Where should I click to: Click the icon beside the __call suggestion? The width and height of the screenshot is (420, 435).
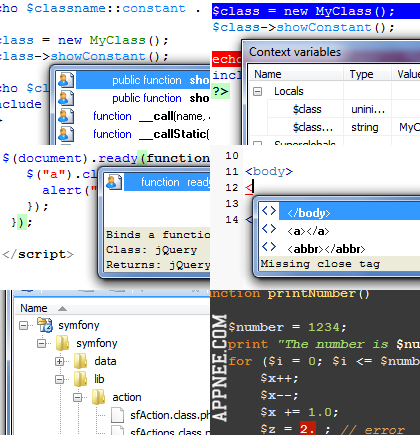click(66, 116)
